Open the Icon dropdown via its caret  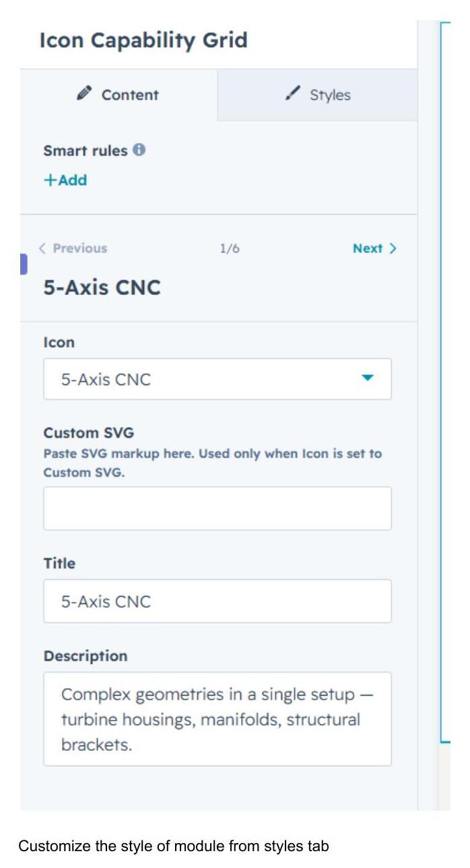367,378
